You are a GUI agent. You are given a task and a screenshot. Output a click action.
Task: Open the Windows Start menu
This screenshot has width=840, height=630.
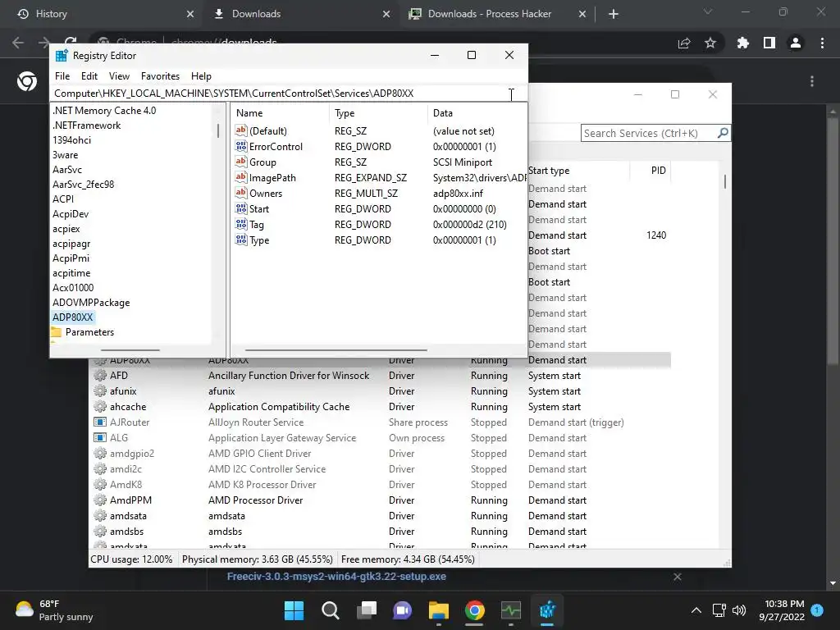click(x=294, y=610)
